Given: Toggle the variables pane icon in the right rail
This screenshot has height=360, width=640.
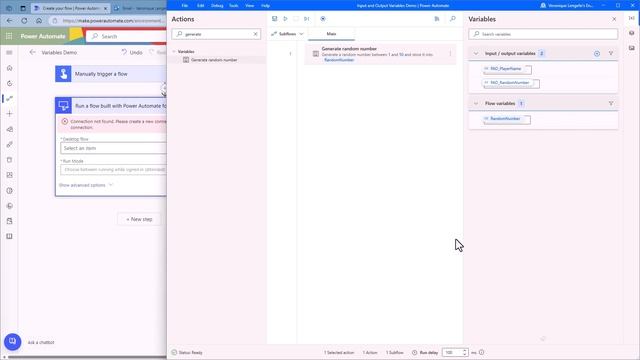Looking at the screenshot, I should coord(631,18).
